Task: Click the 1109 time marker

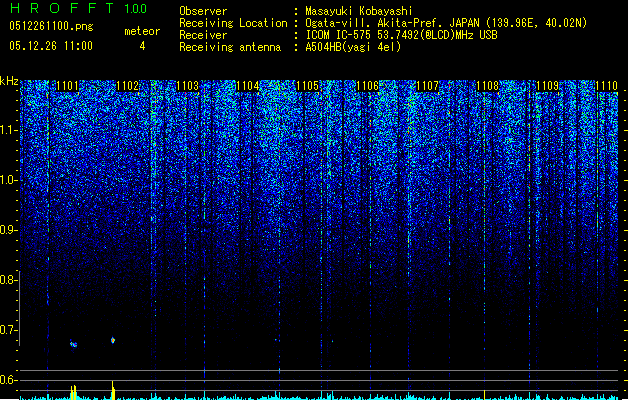Action: pyautogui.click(x=548, y=86)
